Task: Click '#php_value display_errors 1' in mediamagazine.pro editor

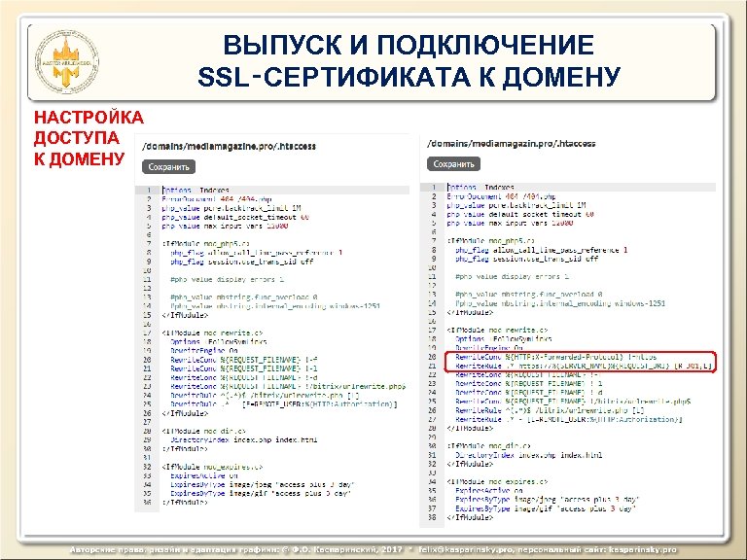Action: click(x=228, y=280)
